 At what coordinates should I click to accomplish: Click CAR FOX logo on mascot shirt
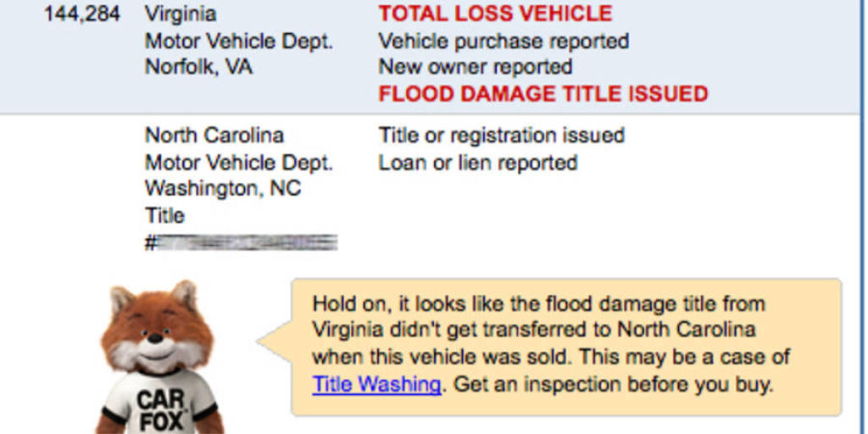click(x=160, y=411)
